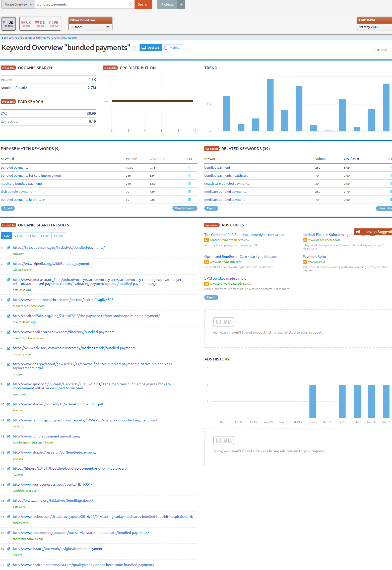This screenshot has width=392, height=570.
Task: Go to organic results page 21-40
Action: click(19, 236)
